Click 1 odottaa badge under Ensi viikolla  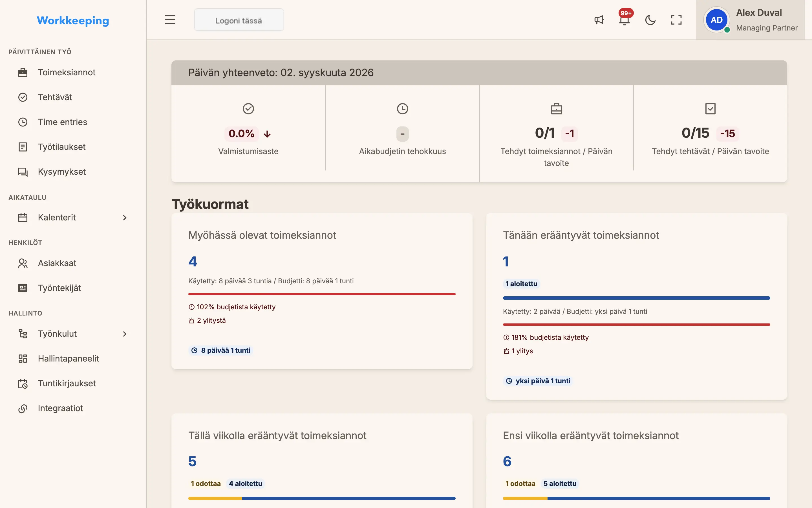point(520,484)
